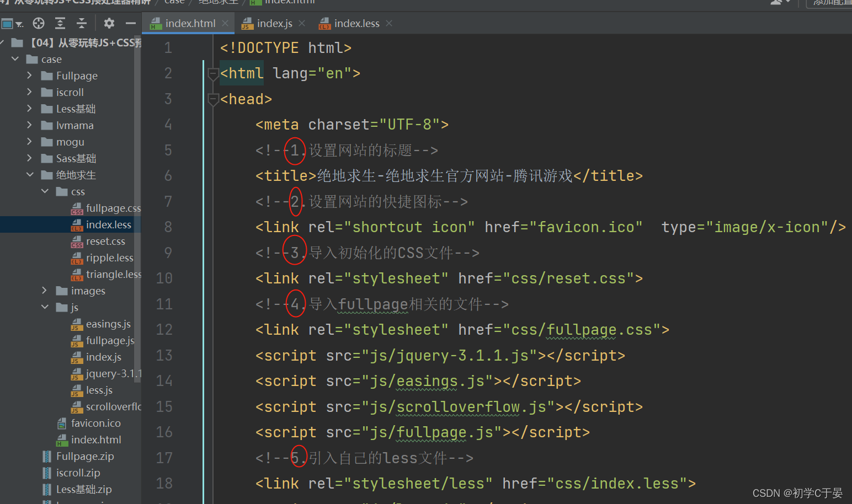Open the project panel settings gear
This screenshot has width=852, height=504.
[x=109, y=23]
